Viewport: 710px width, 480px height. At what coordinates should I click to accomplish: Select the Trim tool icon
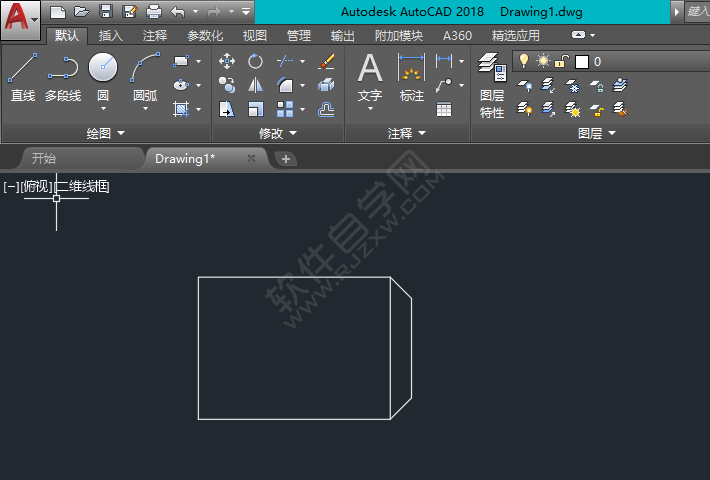(285, 61)
